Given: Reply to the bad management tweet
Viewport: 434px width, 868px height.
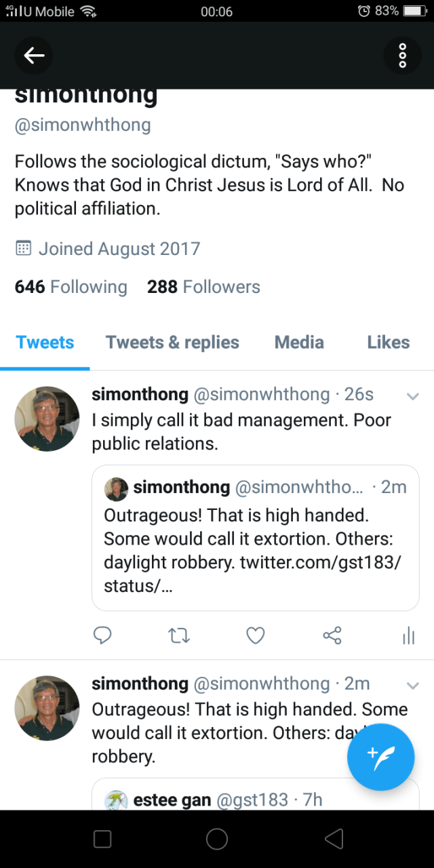Looking at the screenshot, I should click(x=102, y=635).
